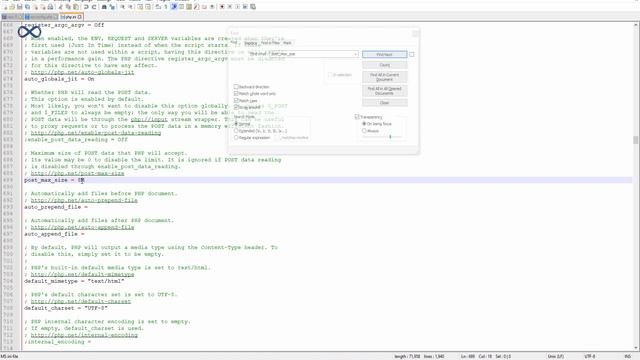This screenshot has height=360, width=640.
Task: Expand the Find what history dropdown arrow
Action: tap(355, 54)
